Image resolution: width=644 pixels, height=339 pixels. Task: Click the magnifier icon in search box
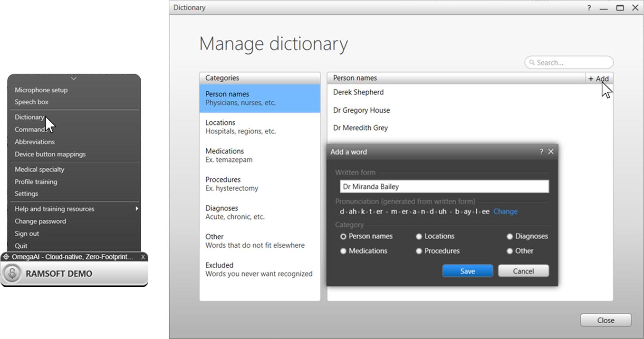(532, 63)
